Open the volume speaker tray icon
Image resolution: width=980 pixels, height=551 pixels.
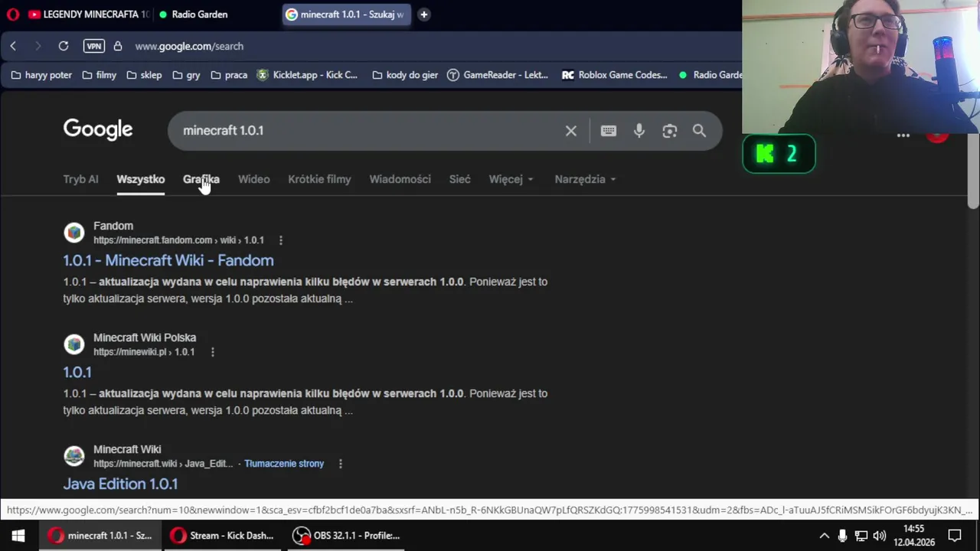point(880,536)
